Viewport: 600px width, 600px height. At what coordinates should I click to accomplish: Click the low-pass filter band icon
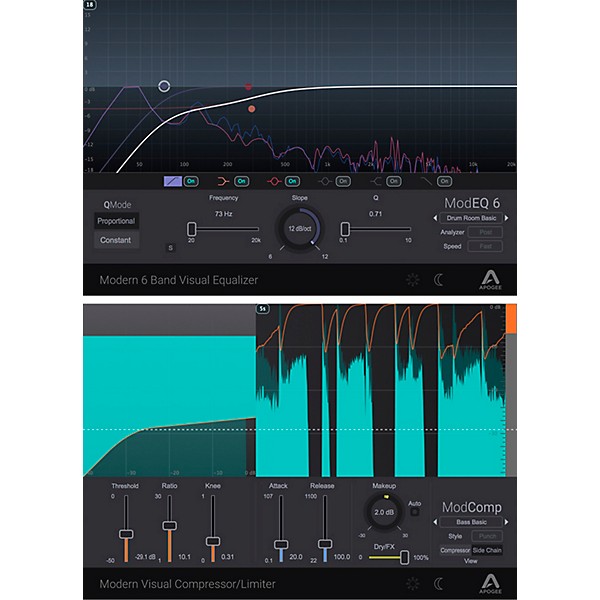click(429, 181)
